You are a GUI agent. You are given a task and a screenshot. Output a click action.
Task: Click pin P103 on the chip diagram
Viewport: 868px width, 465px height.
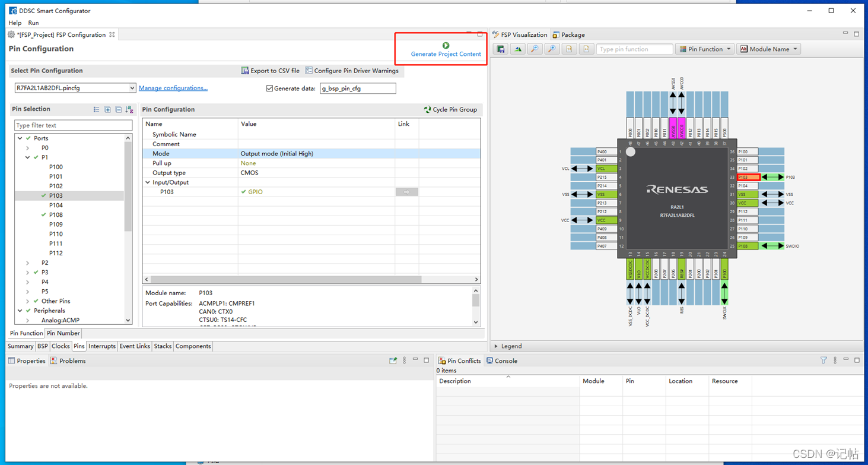click(x=749, y=177)
